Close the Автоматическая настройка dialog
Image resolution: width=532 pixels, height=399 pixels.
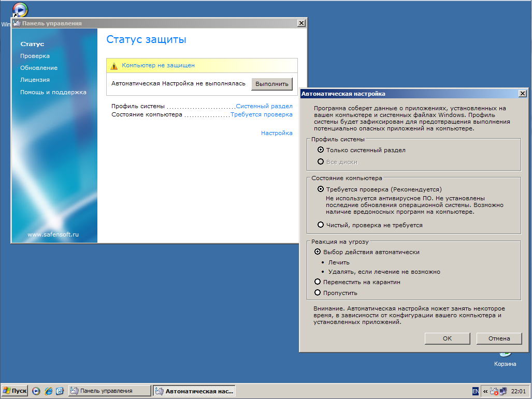coord(523,94)
